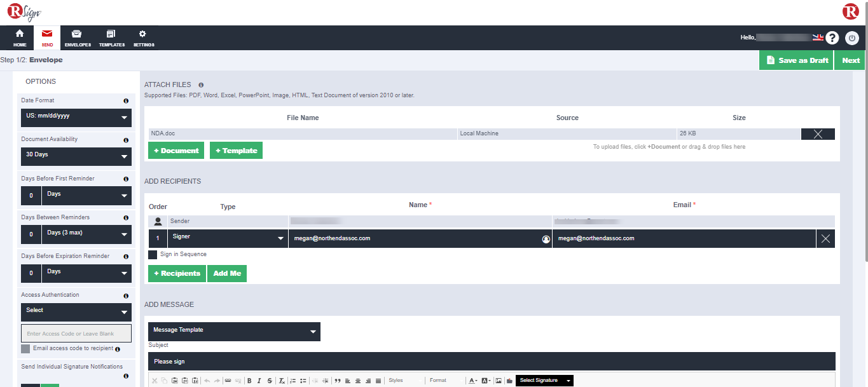Open the Date Format dropdown
Screen dimensions: 868x387
(x=76, y=118)
